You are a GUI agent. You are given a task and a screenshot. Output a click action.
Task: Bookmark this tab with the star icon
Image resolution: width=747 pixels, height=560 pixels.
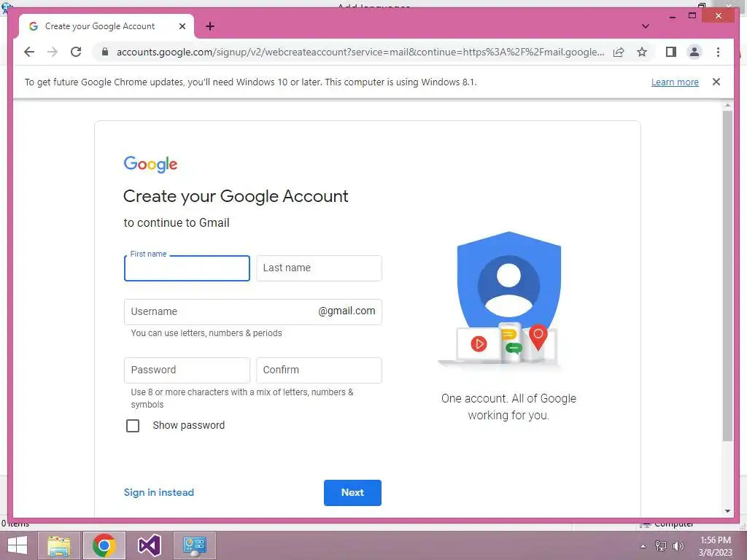[x=642, y=52]
